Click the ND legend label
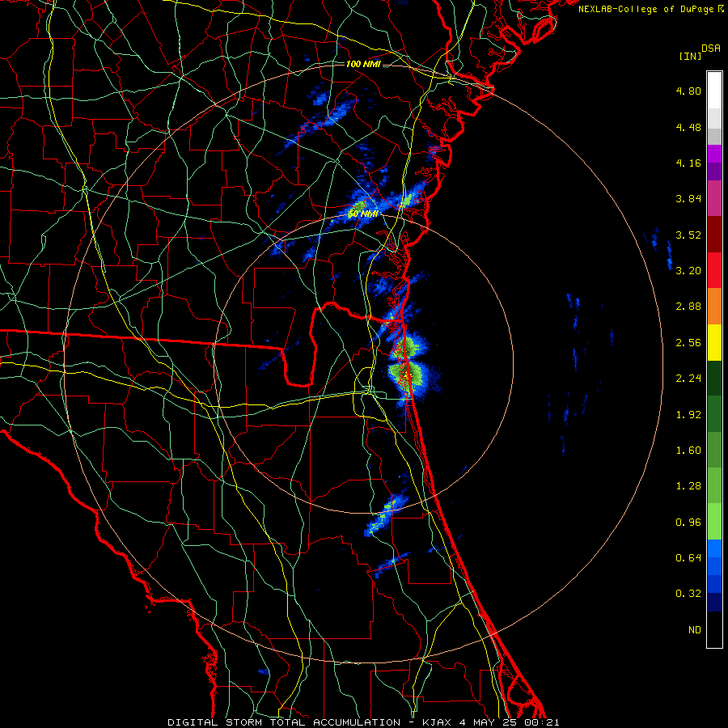Viewport: 728px width, 728px height. (695, 630)
